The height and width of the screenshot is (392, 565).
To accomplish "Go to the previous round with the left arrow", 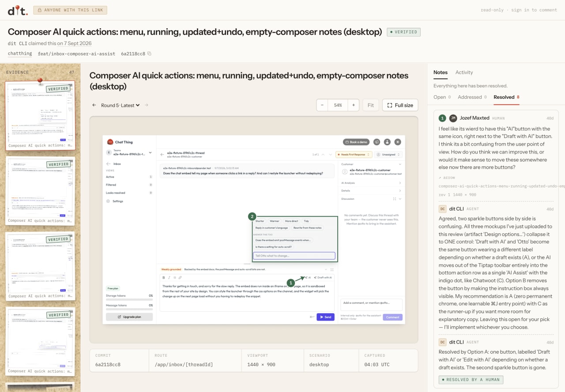I will (x=94, y=105).
